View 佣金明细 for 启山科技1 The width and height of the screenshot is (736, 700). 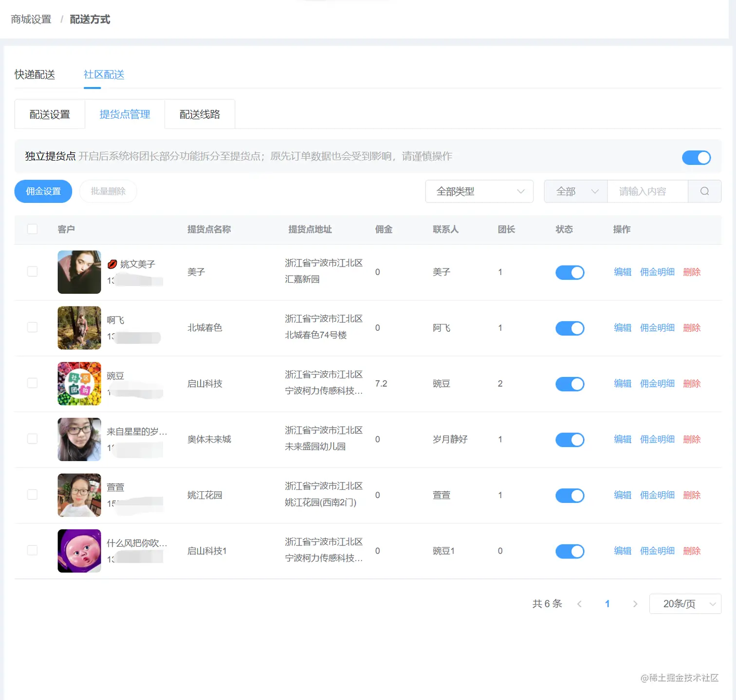[x=657, y=551]
